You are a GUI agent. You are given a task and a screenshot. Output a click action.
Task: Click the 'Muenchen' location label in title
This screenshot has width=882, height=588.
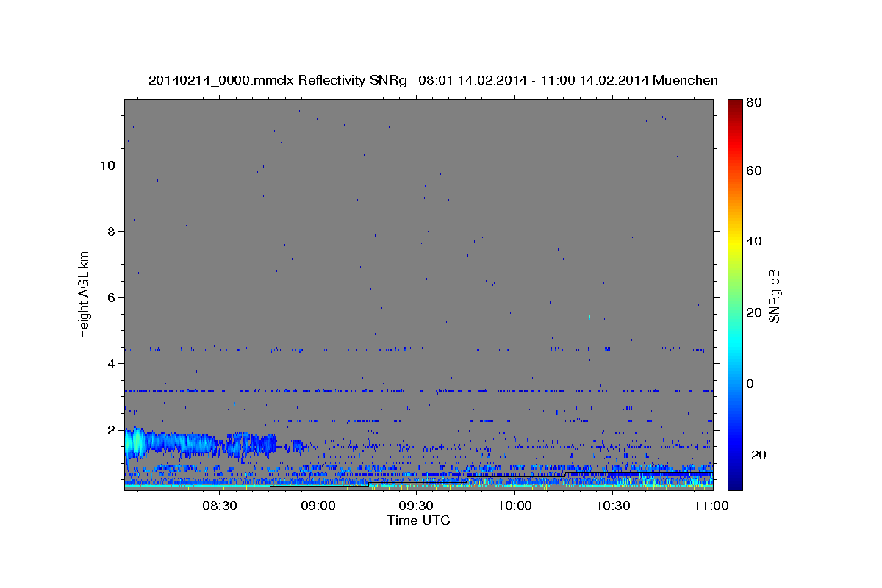[x=685, y=80]
